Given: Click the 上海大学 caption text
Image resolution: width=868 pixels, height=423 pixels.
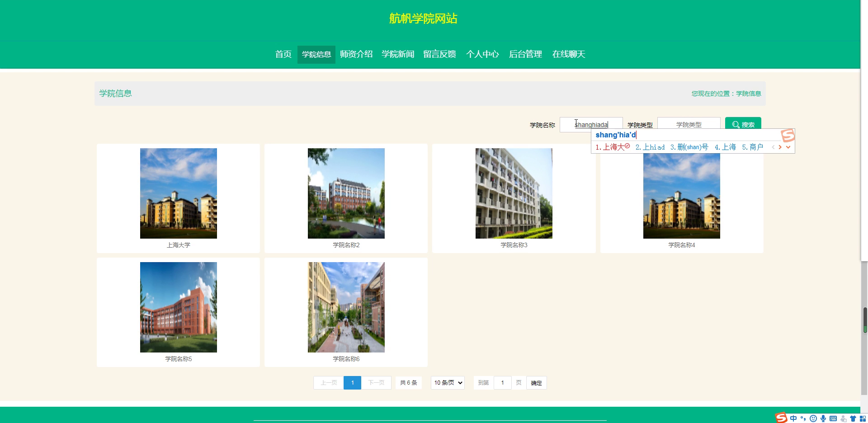Looking at the screenshot, I should click(x=179, y=245).
